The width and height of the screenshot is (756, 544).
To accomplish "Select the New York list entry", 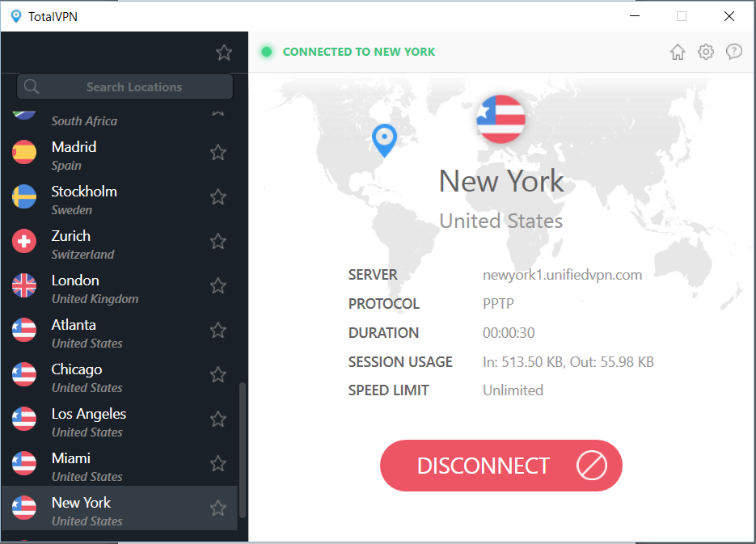I will [x=120, y=508].
